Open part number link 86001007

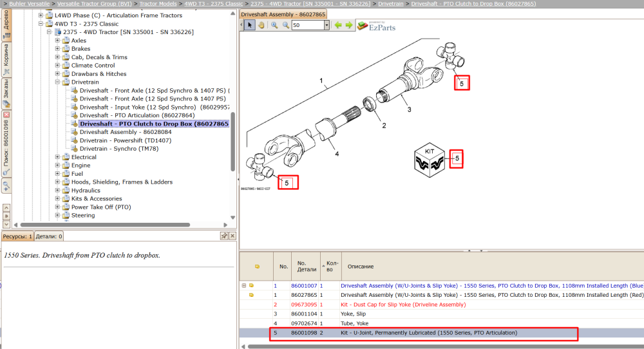304,286
